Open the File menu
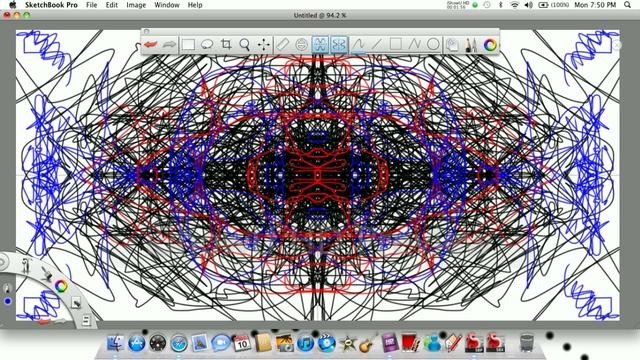The image size is (640, 360). pos(92,5)
